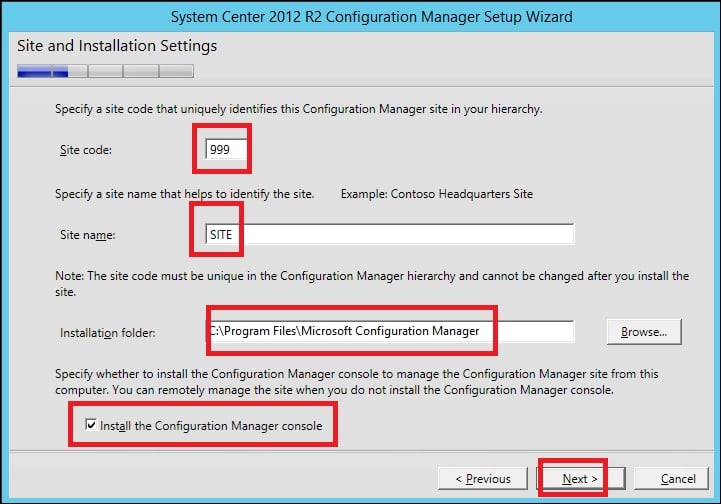Viewport: 721px width, 504px height.
Task: Click the 'Site name:' label
Action: 87,235
